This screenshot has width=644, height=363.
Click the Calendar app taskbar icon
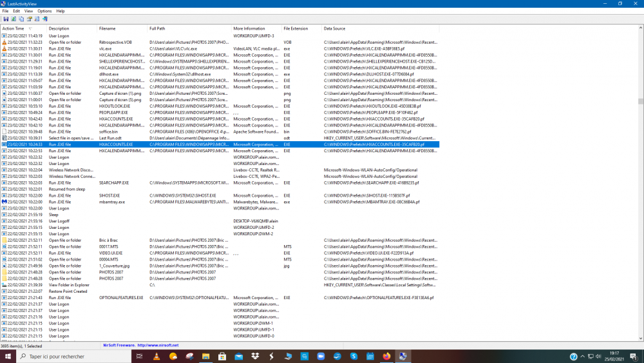pyautogui.click(x=370, y=357)
